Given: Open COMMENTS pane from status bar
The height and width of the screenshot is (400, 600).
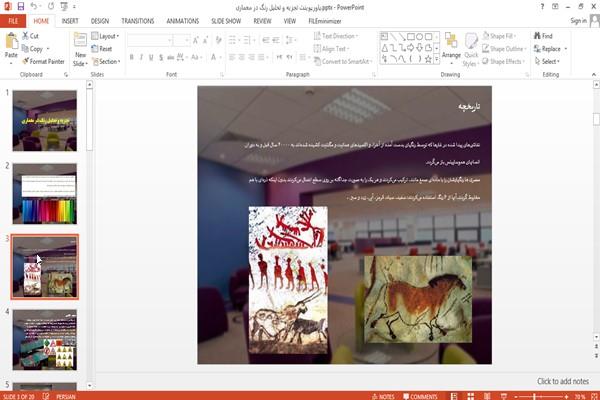Looking at the screenshot, I should point(420,396).
